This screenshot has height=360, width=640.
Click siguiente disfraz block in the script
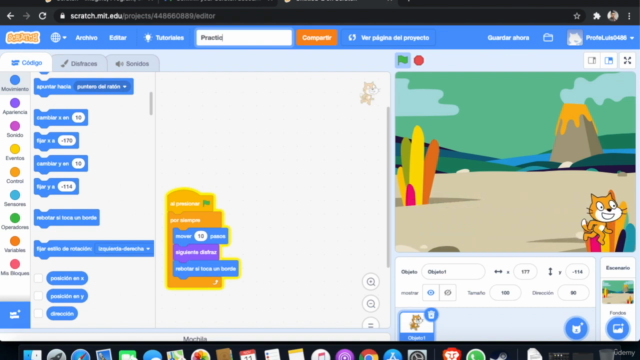click(196, 252)
